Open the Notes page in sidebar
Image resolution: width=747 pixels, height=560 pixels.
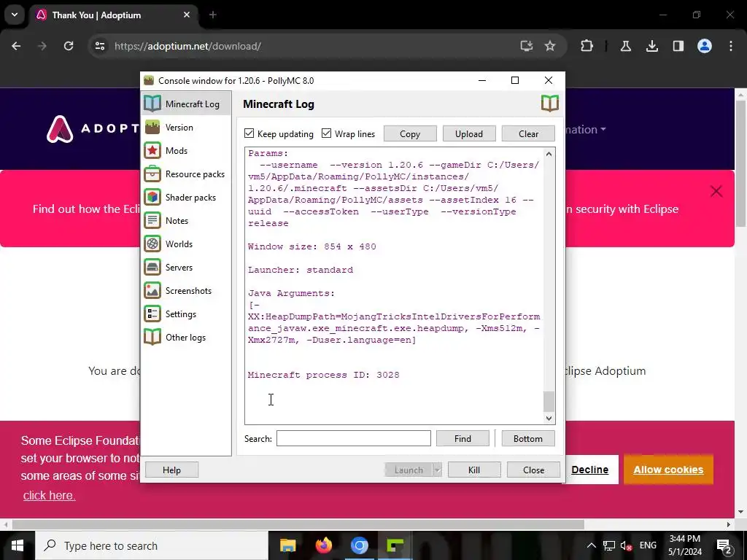186,220
